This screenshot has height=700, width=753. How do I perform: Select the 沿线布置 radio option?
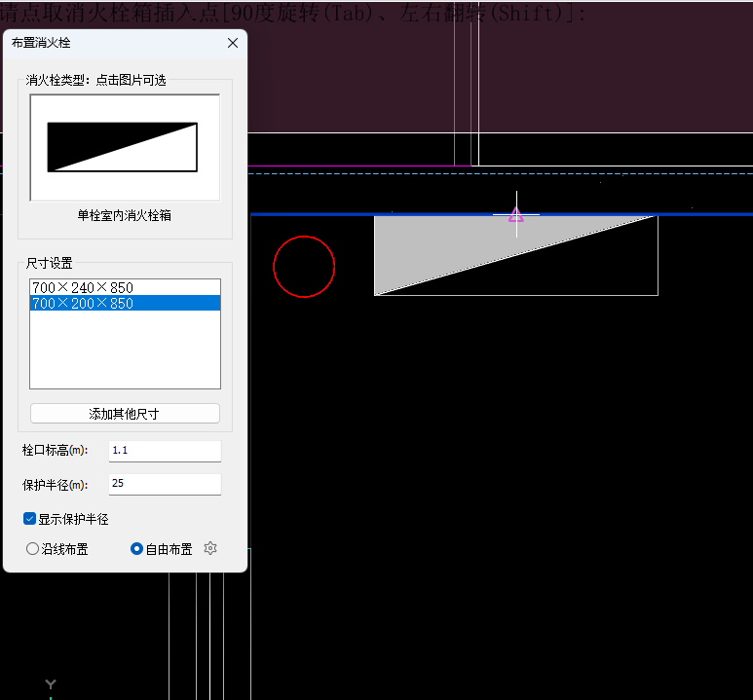33,549
